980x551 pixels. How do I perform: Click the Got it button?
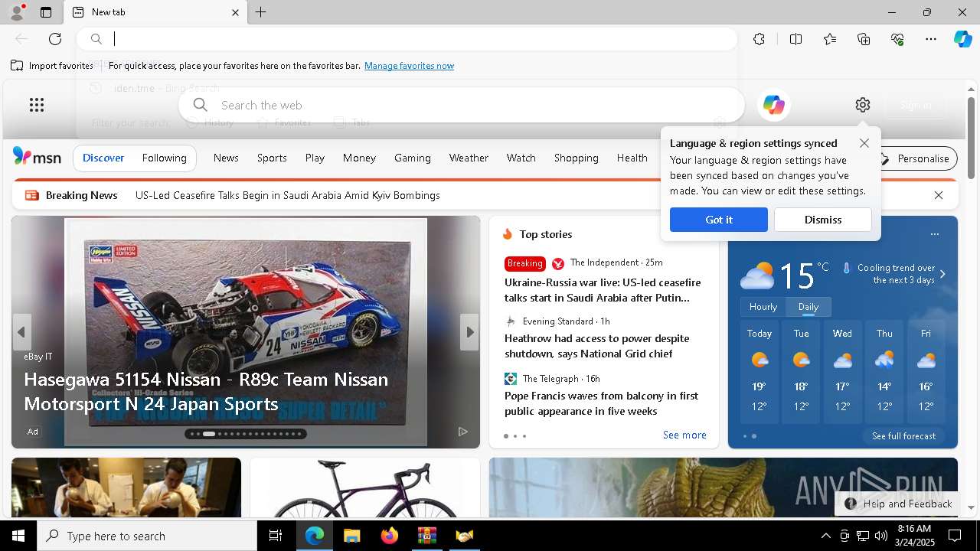(719, 220)
